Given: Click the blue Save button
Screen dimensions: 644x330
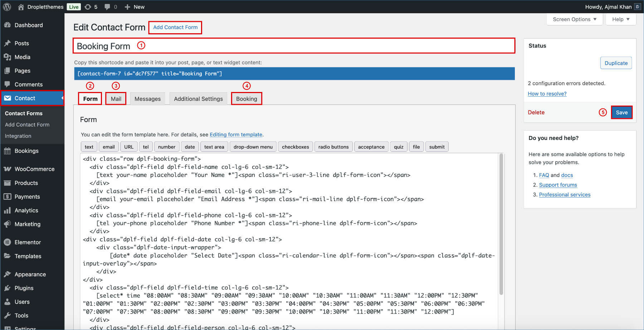Looking at the screenshot, I should click(621, 112).
